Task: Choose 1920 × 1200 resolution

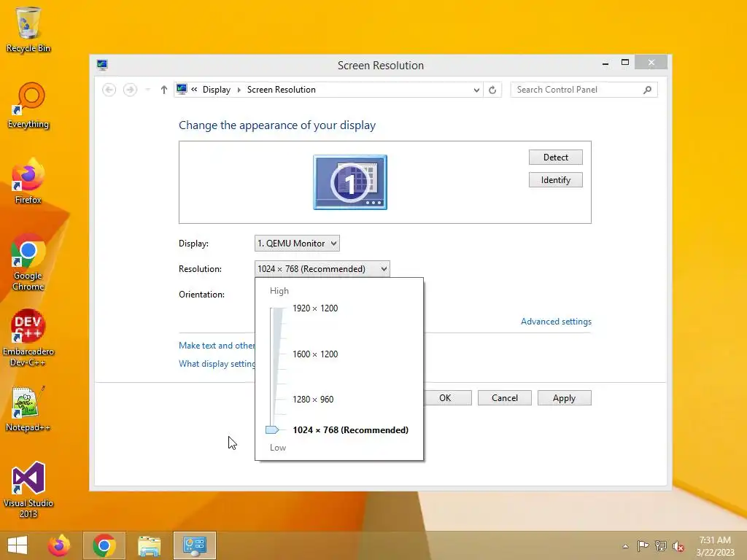Action: coord(315,308)
